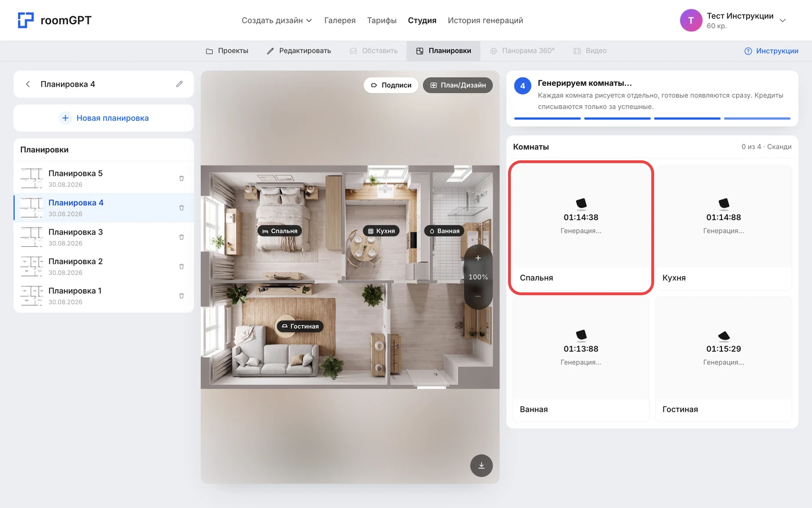Go back using arrow beside Планировка 4
812x508 pixels.
28,84
